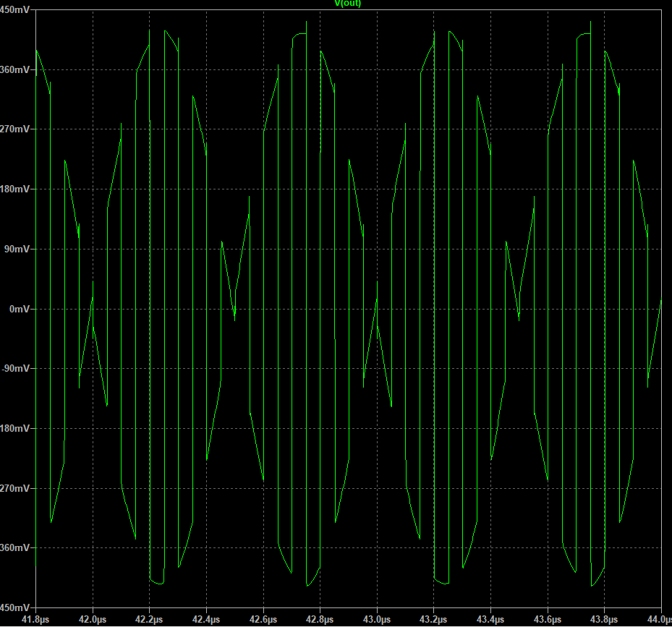Click the 43.4µs time axis label
The width and height of the screenshot is (672, 627).
(490, 620)
